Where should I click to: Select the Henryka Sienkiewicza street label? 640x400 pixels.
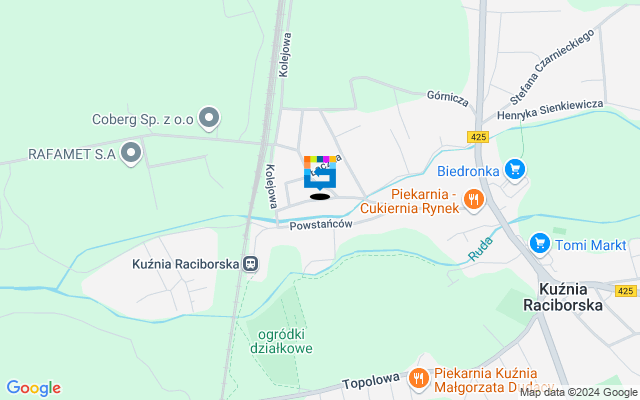tap(550, 110)
